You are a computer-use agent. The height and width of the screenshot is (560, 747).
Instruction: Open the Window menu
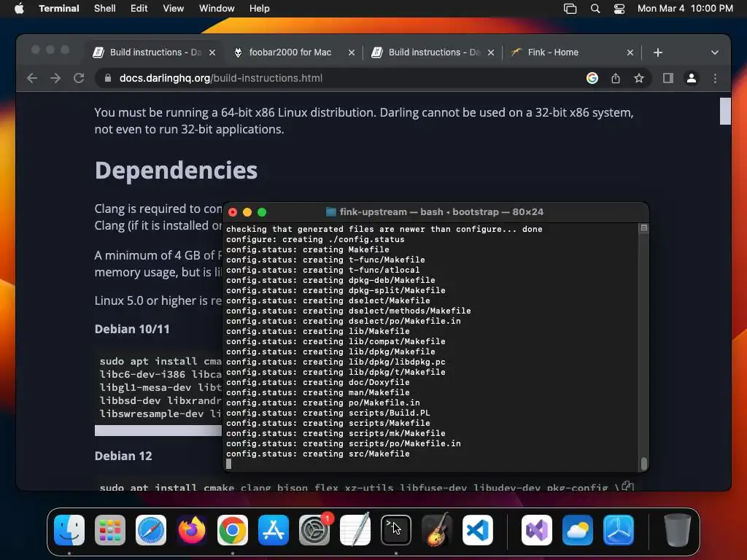click(217, 8)
